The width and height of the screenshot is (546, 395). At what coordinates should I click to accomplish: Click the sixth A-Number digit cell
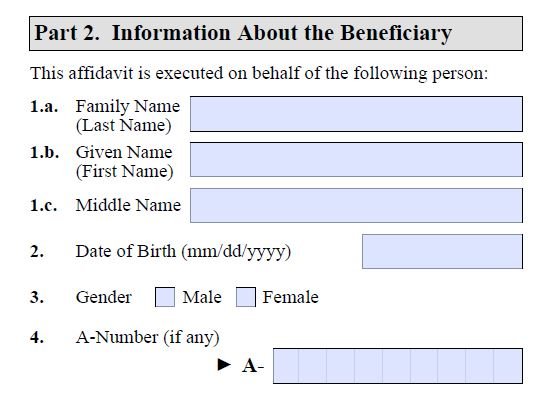pos(424,366)
